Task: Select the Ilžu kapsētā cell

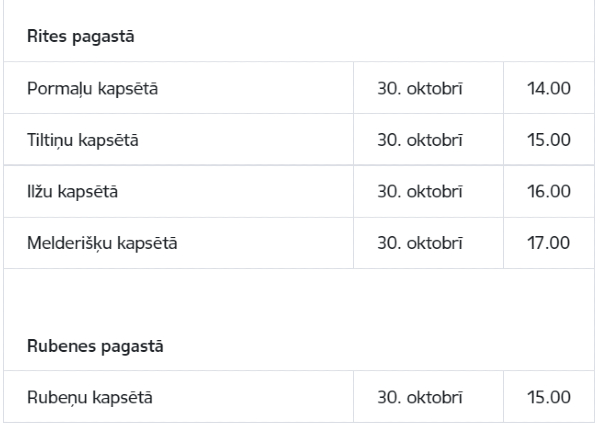Action: (x=179, y=191)
